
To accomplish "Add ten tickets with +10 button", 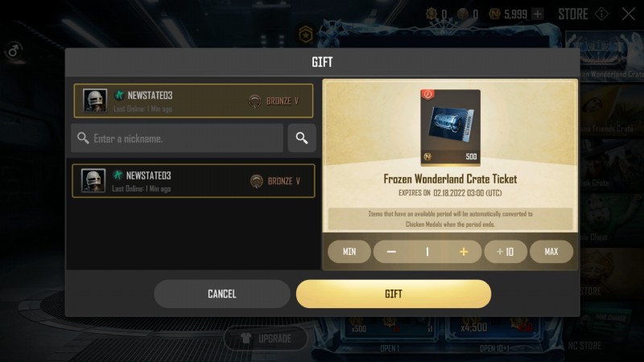I will 506,252.
